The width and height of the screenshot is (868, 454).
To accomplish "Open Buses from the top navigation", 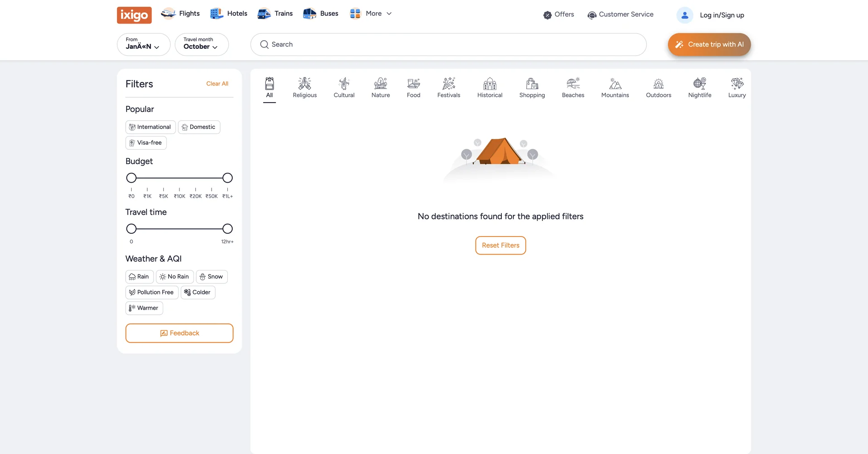I will pos(321,14).
